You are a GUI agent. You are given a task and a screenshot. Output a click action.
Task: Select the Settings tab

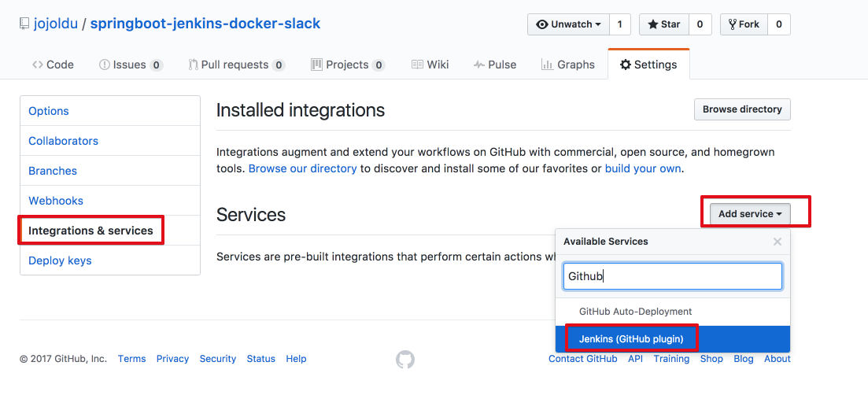[x=648, y=65]
